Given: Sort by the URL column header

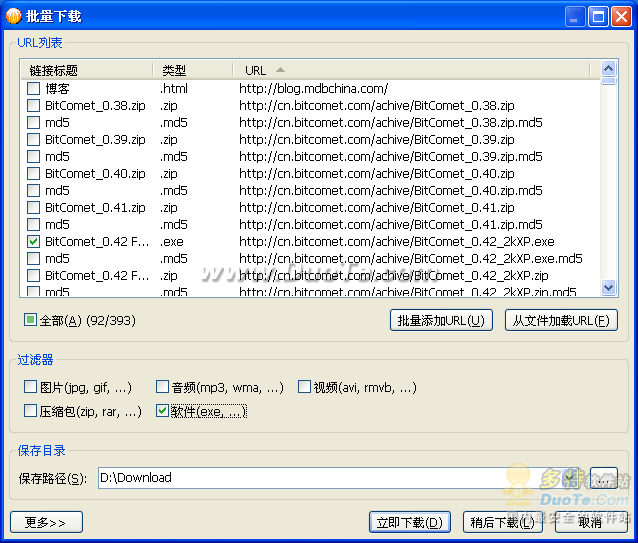Looking at the screenshot, I should pos(411,70).
